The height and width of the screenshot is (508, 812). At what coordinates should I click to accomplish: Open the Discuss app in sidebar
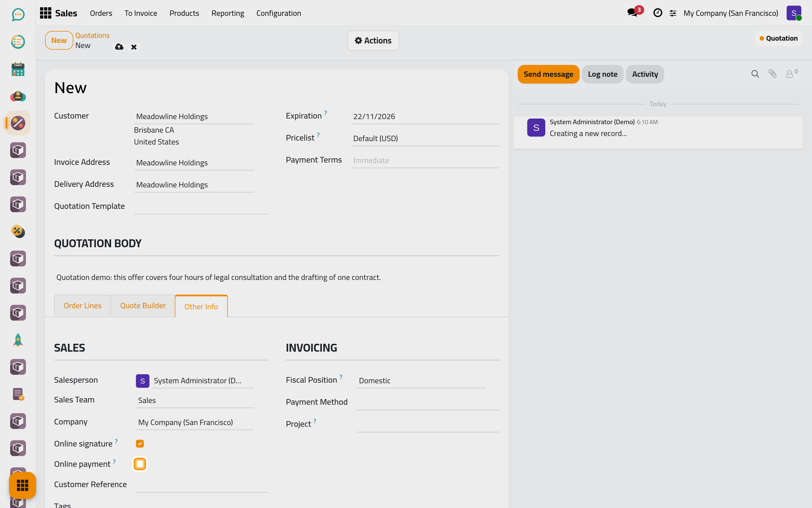tap(18, 15)
